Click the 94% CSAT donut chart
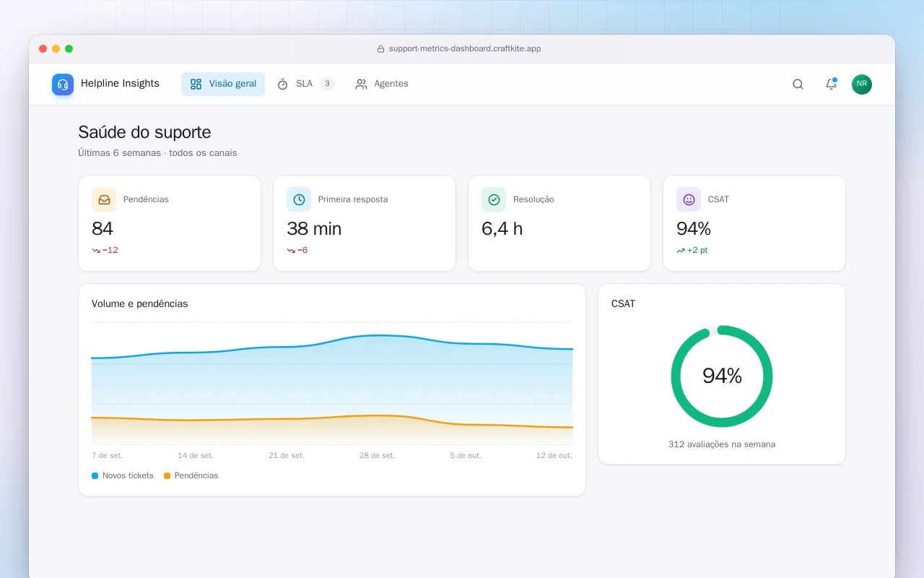This screenshot has height=578, width=924. [722, 376]
